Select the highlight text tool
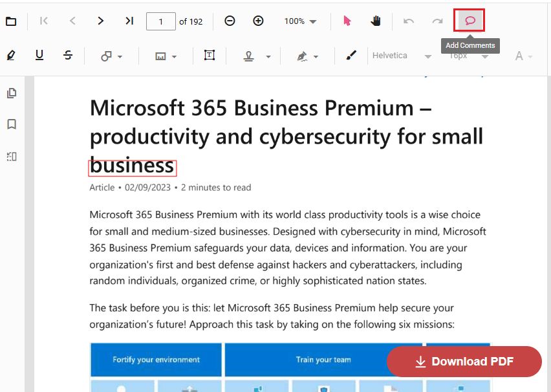Image resolution: width=551 pixels, height=392 pixels. point(11,56)
